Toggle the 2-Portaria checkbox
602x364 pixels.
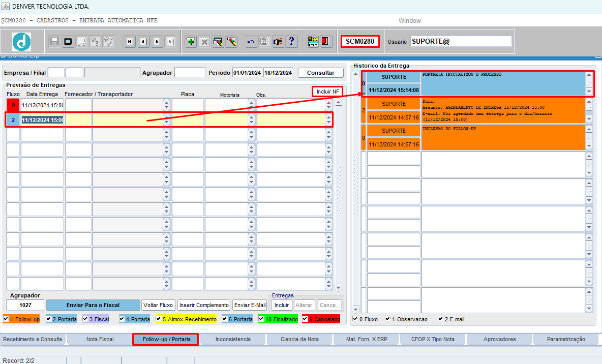coord(49,319)
